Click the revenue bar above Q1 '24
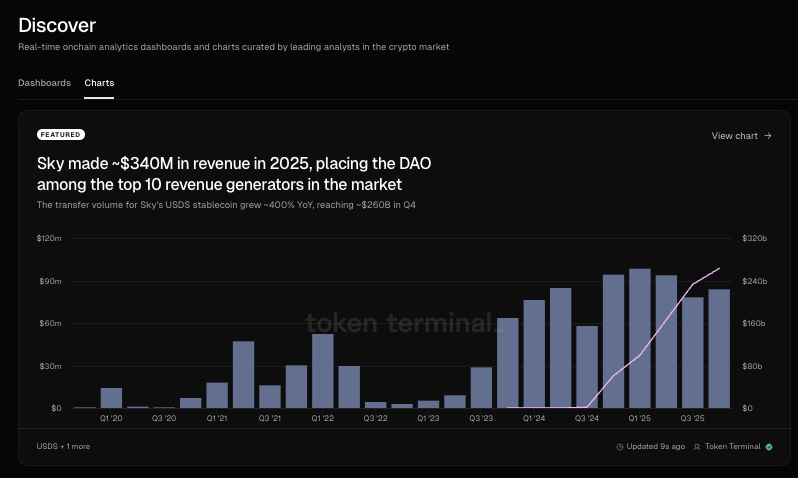Image resolution: width=798 pixels, height=478 pixels. click(x=534, y=354)
